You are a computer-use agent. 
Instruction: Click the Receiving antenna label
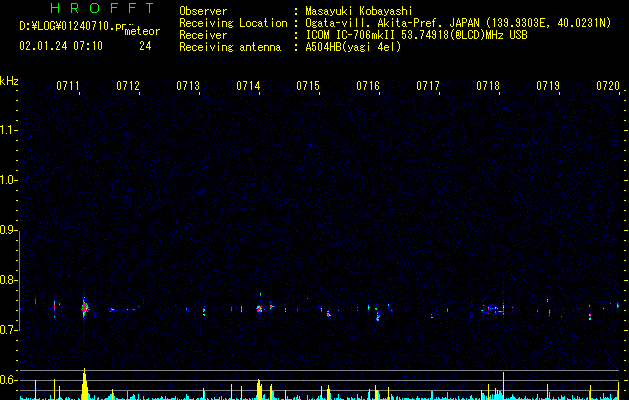pyautogui.click(x=230, y=47)
